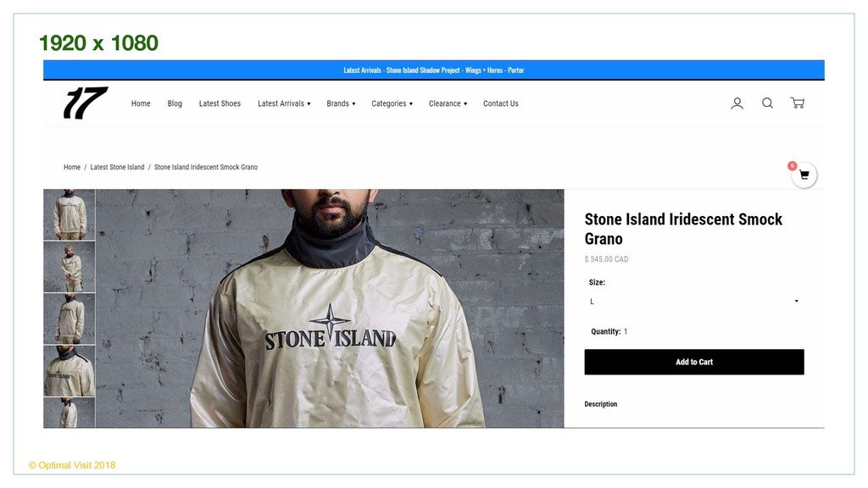Open the shopping cart icon in header
Screen dimensions: 868x488
click(x=797, y=103)
